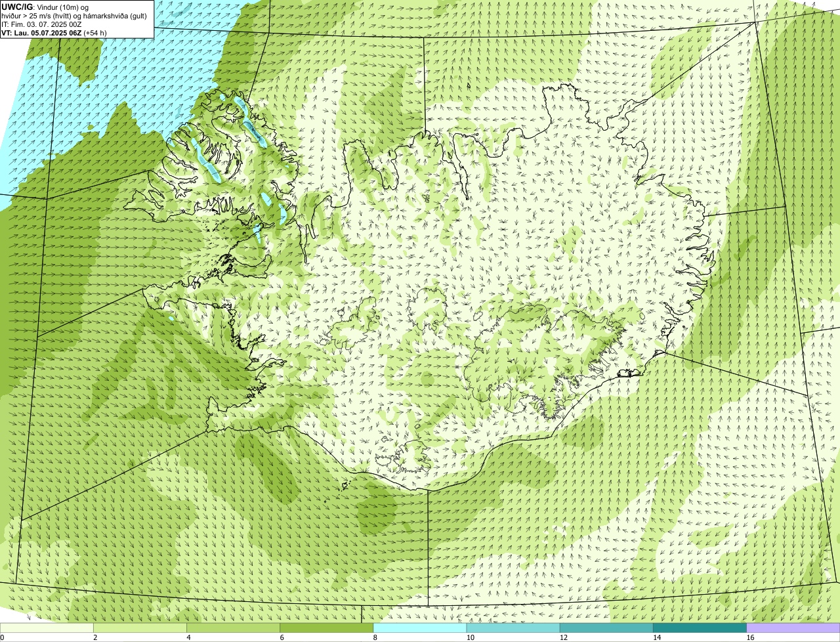Click the 6–8 m/s dark green legend segment

click(327, 628)
